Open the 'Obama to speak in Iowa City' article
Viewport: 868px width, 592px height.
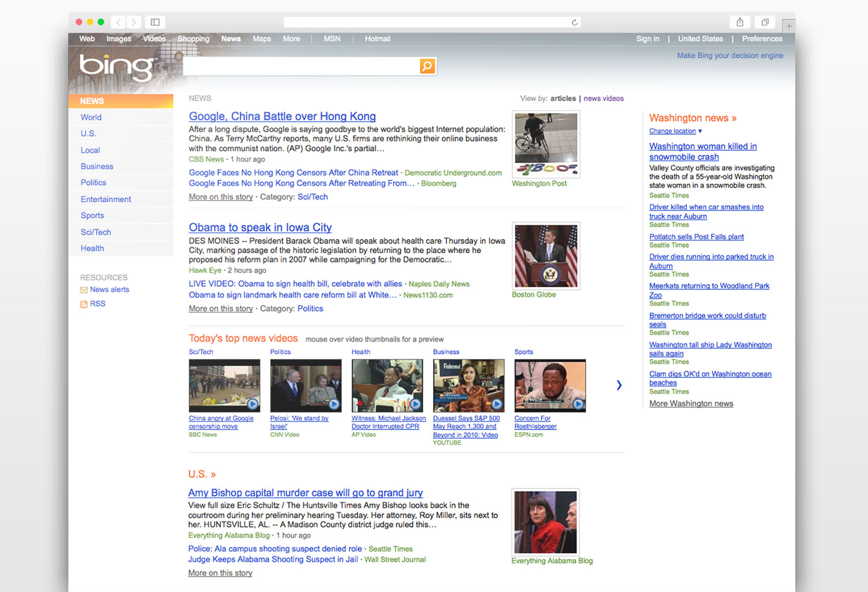pyautogui.click(x=260, y=227)
